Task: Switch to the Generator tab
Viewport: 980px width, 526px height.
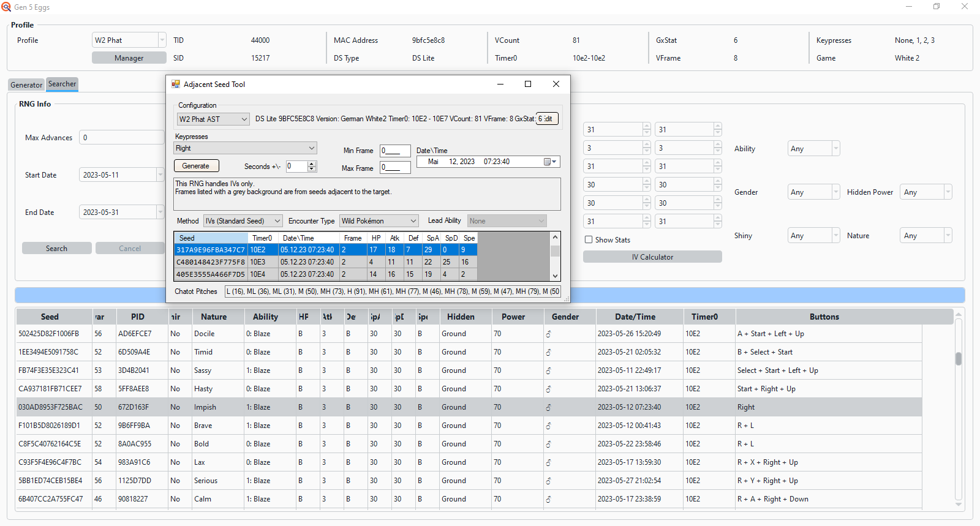Action: (26, 85)
